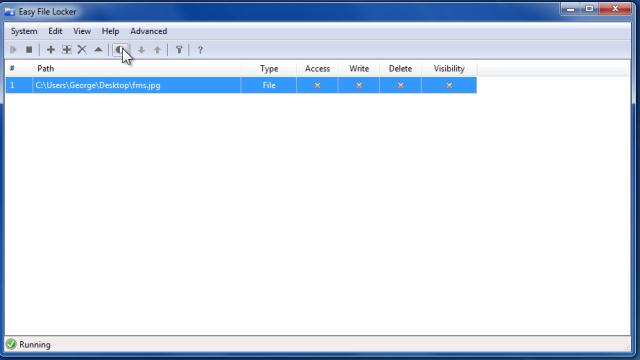Click the File type cell

[x=269, y=85]
